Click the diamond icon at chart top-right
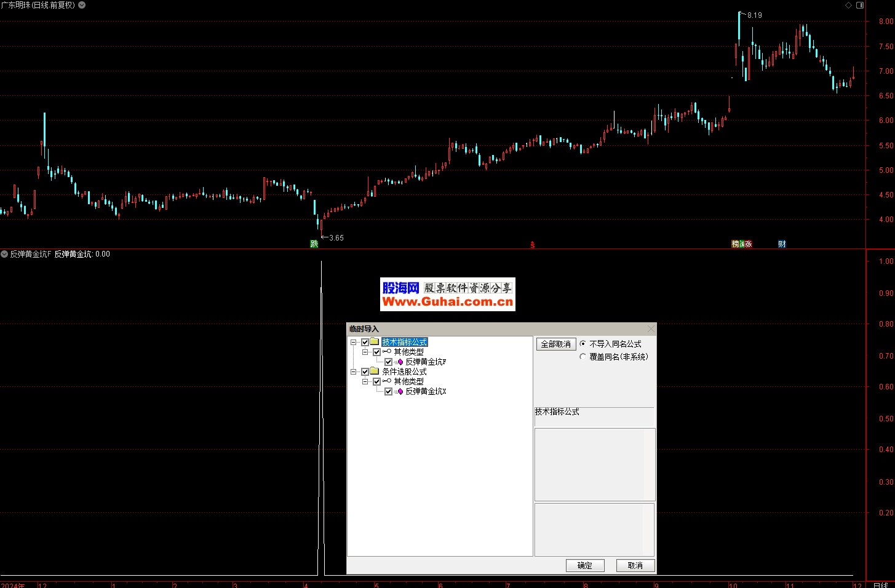This screenshot has height=588, width=895. tap(849, 5)
